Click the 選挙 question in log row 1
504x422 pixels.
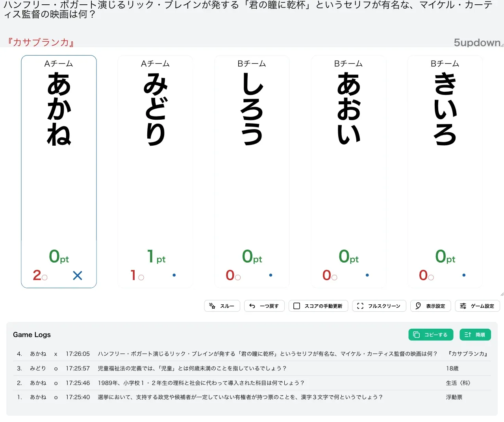click(240, 397)
